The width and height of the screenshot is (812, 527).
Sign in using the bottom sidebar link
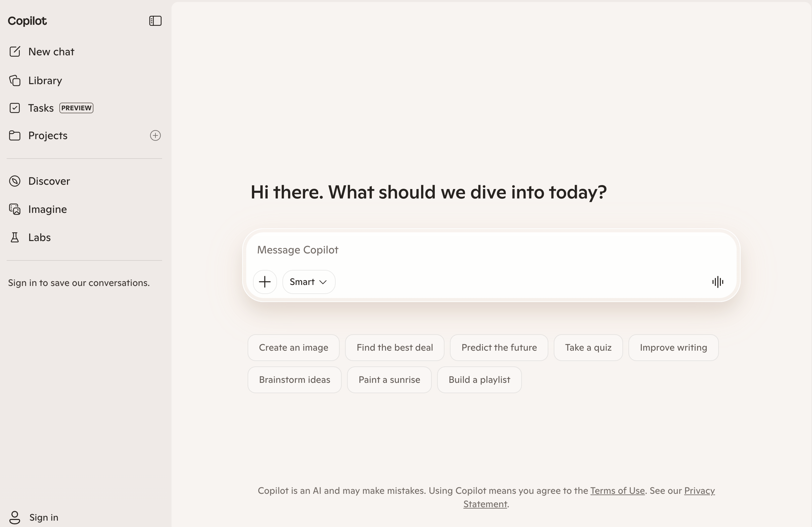click(44, 517)
